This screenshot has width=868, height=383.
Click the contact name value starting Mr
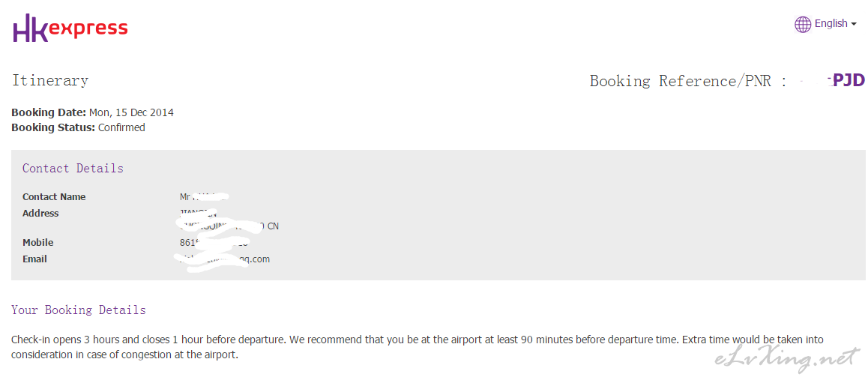[x=205, y=196]
